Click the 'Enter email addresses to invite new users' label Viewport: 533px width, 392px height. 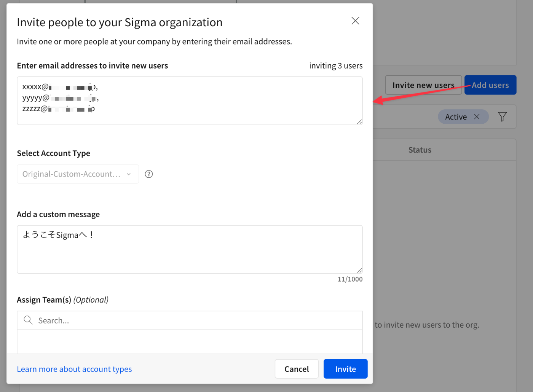[x=93, y=66]
